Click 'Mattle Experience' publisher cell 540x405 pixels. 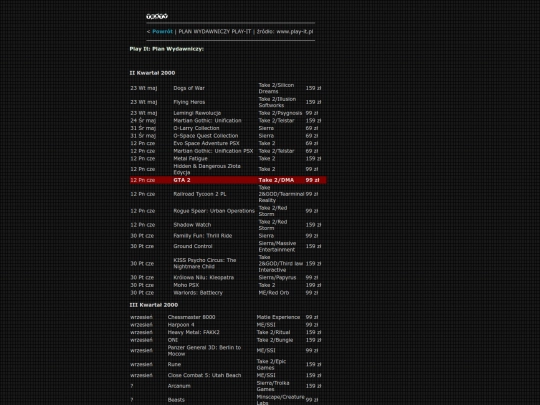278,317
